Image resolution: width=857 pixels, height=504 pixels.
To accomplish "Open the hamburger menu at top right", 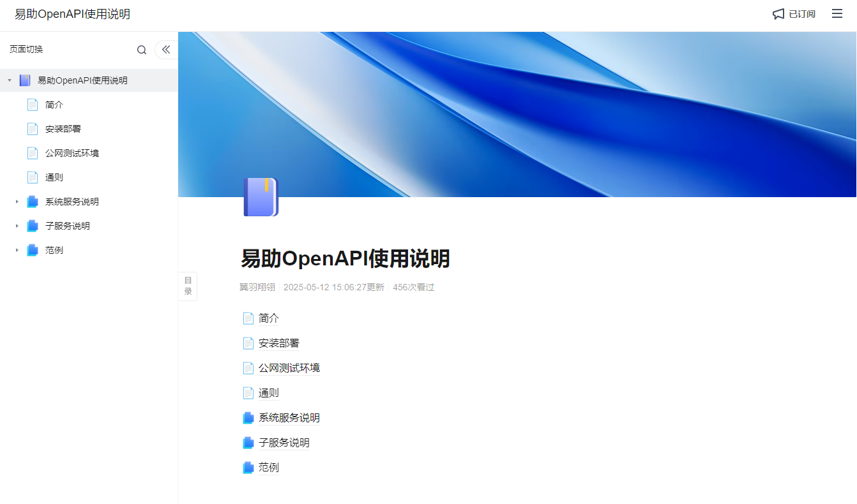I will 837,13.
